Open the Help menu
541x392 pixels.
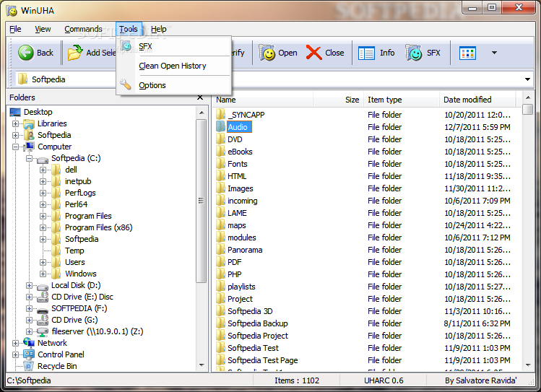point(159,29)
